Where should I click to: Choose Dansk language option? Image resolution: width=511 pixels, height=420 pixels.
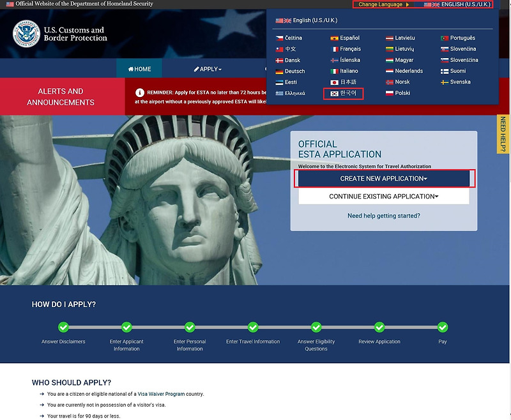[288, 60]
